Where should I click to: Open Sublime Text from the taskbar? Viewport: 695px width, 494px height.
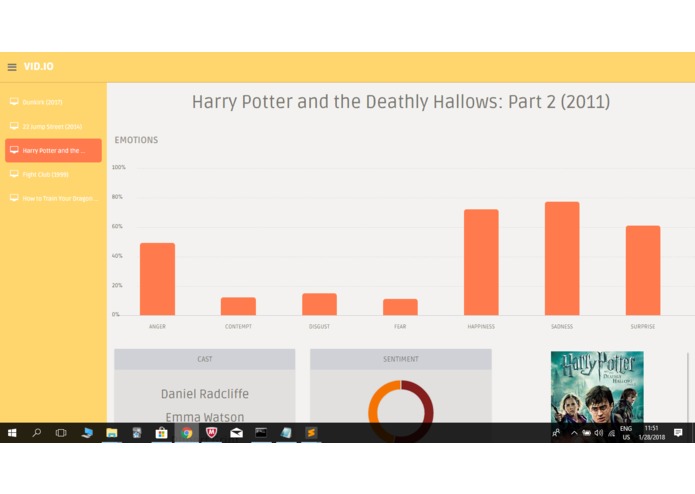click(311, 433)
